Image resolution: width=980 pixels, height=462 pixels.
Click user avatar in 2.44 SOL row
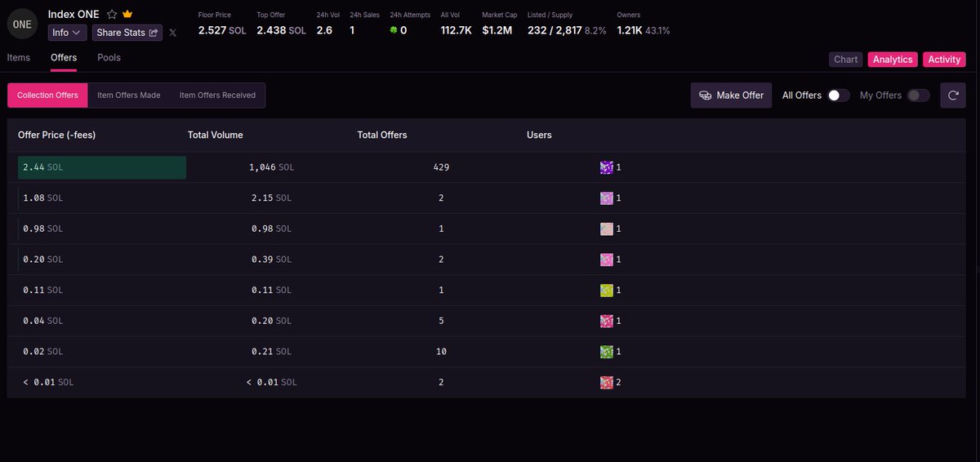[607, 167]
